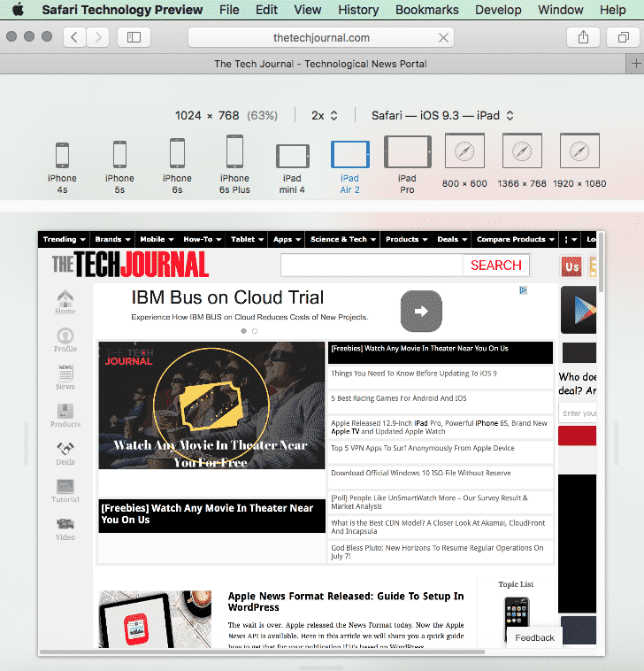Click the Feedback button at bottom right
The image size is (644, 671).
(x=534, y=637)
